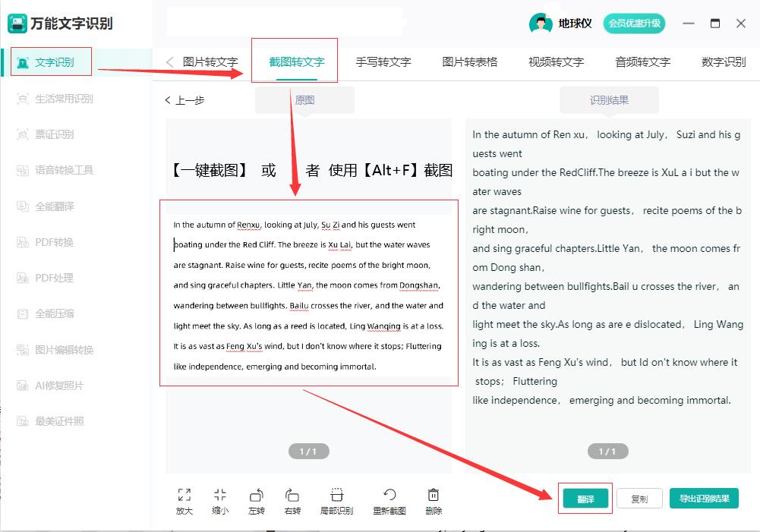The height and width of the screenshot is (532, 760).
Task: Open the 音频转文字 tab
Action: [x=642, y=61]
